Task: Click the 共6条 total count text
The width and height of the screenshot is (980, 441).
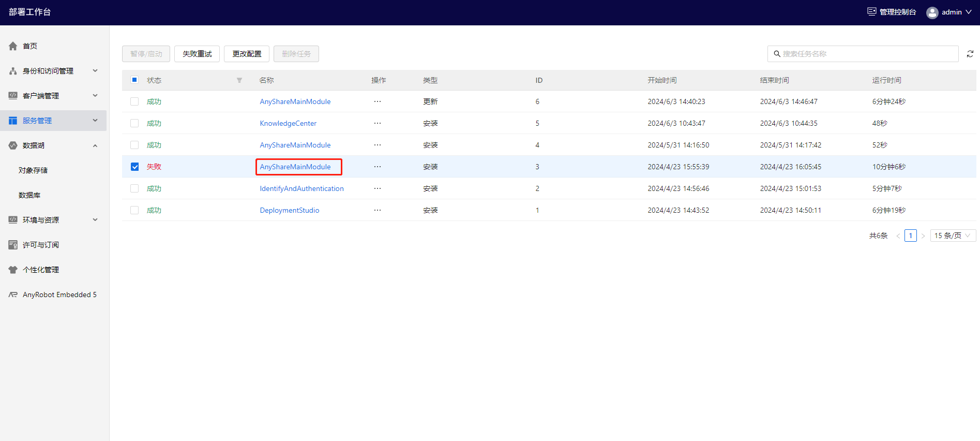Action: 878,236
